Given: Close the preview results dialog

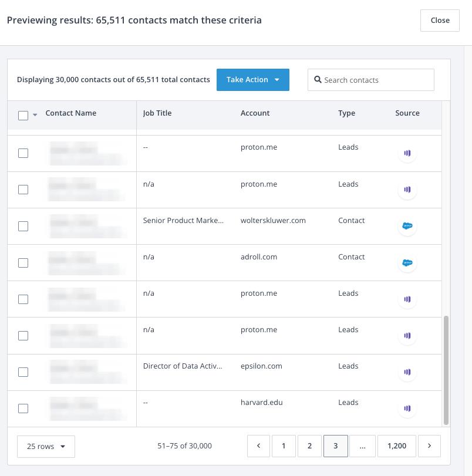Looking at the screenshot, I should [440, 20].
